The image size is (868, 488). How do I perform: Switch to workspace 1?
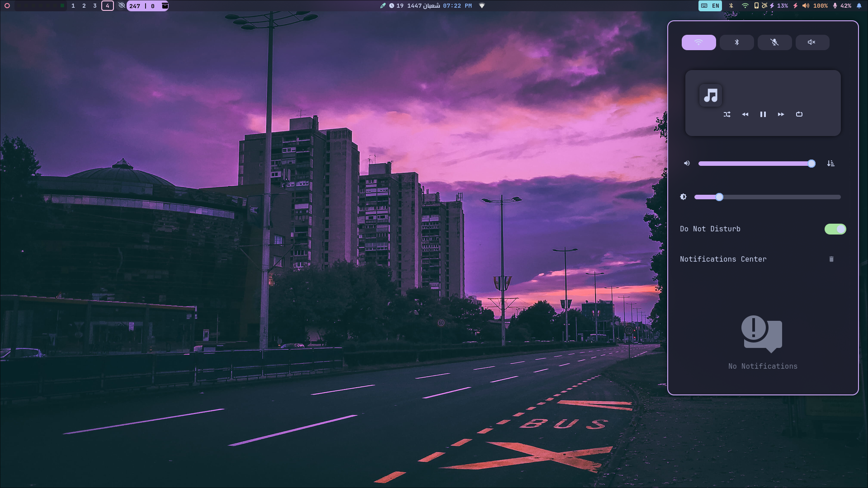coord(72,6)
